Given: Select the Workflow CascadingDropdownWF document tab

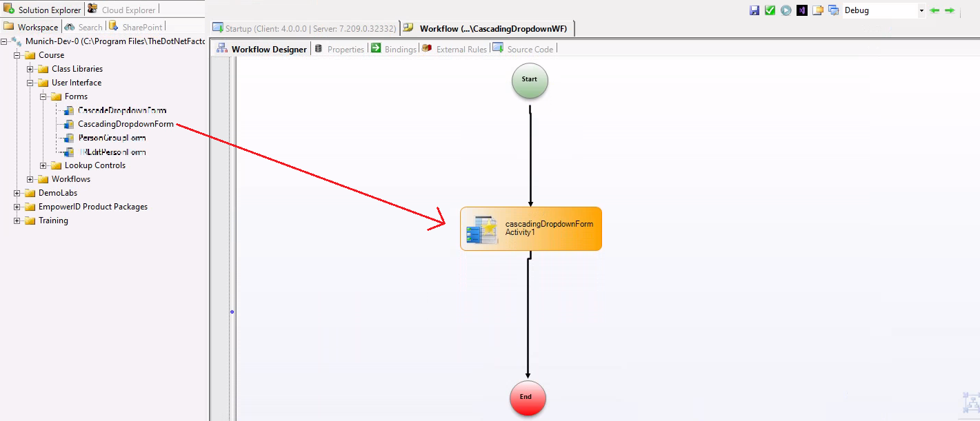Looking at the screenshot, I should coord(488,28).
